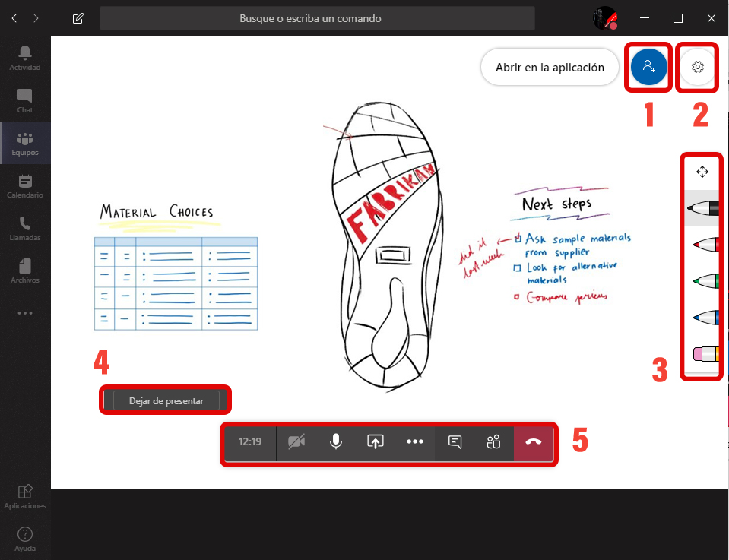Select the green pen tool

point(707,280)
